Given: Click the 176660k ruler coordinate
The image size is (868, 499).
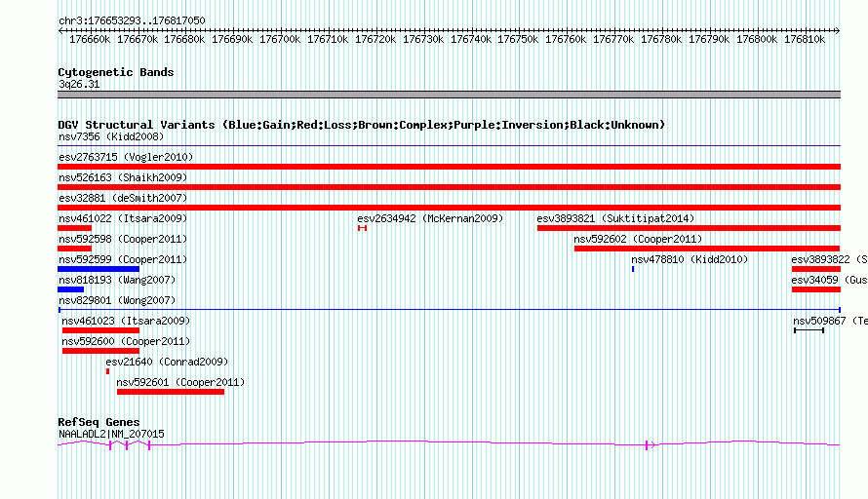Looking at the screenshot, I should 90,39.
